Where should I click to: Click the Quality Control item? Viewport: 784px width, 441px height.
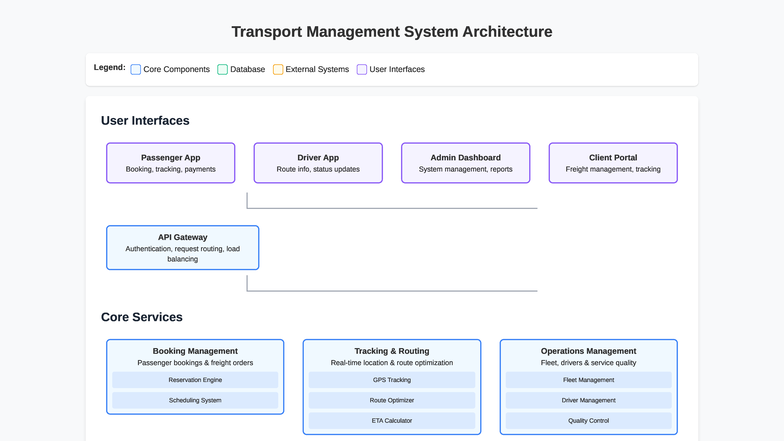pyautogui.click(x=588, y=421)
